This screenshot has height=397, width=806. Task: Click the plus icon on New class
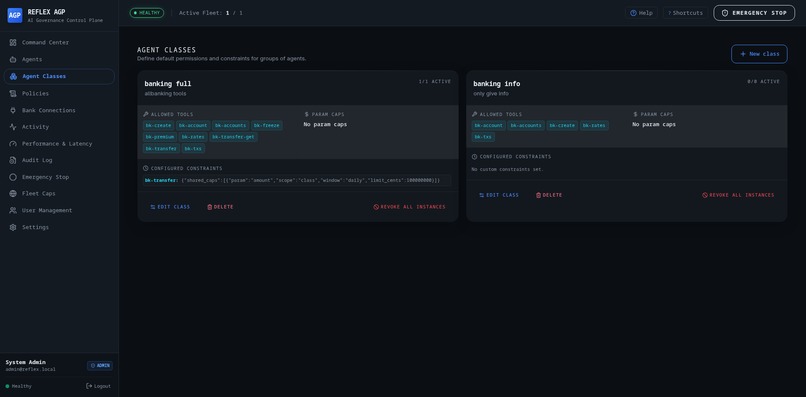[743, 54]
